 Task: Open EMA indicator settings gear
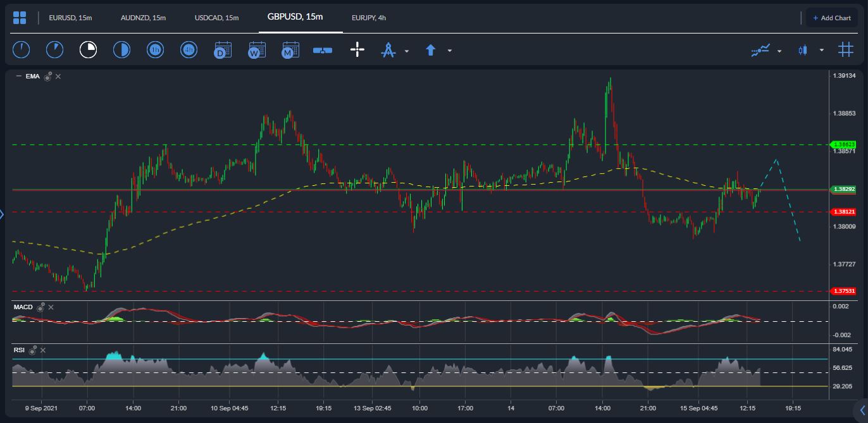pos(47,77)
